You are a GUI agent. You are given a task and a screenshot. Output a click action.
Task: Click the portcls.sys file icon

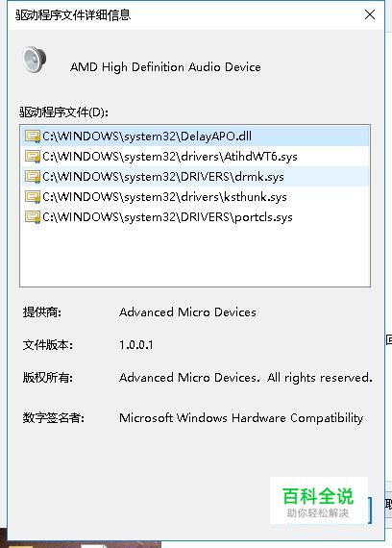tap(33, 217)
